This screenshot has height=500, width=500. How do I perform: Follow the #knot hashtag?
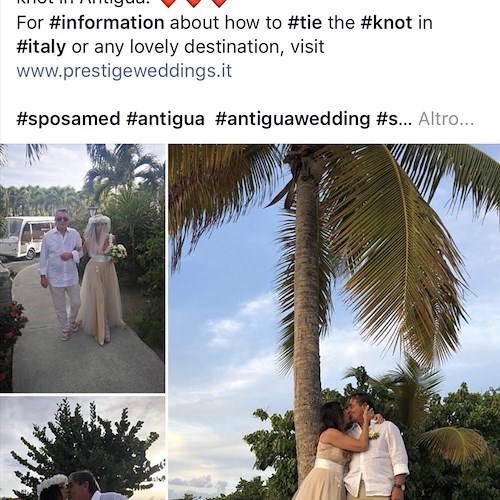[x=386, y=23]
